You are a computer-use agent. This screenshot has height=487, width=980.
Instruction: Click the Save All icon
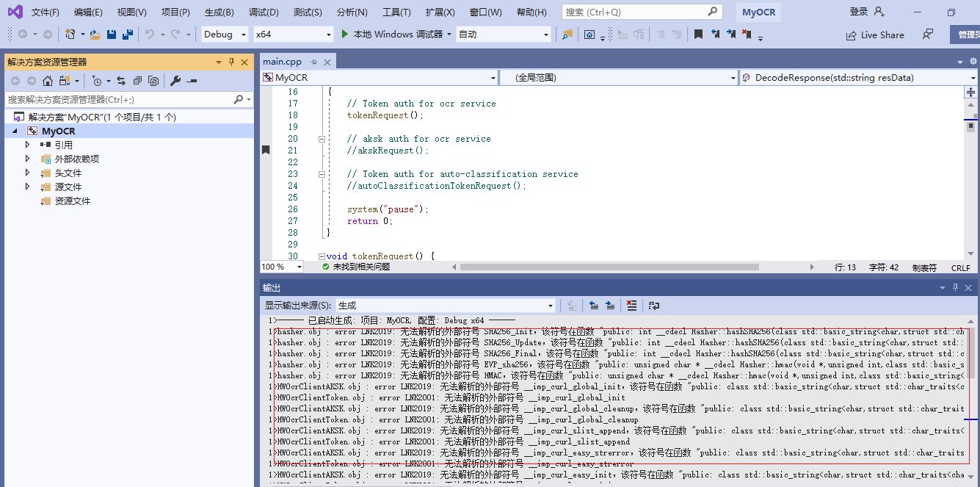coord(126,34)
